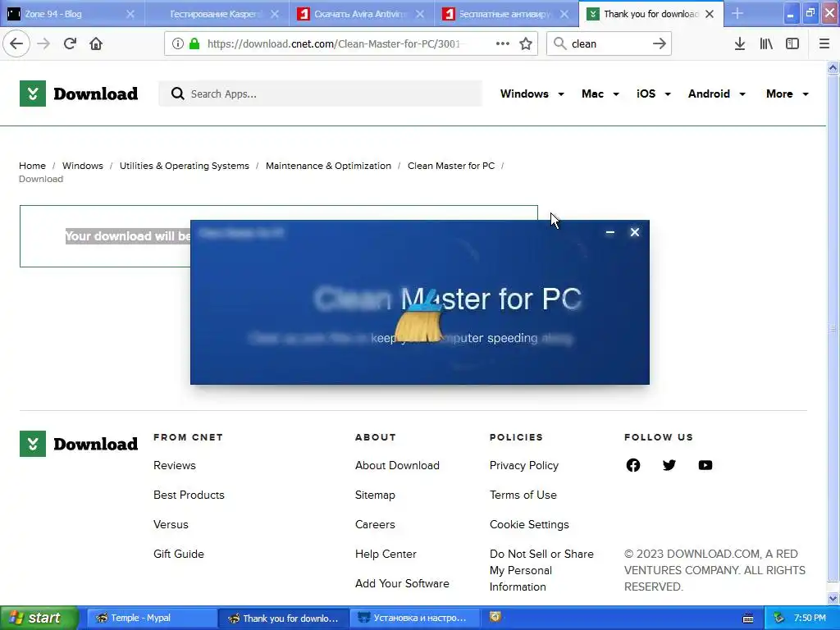Open page actions three-dot menu
This screenshot has height=630, width=840.
point(503,43)
